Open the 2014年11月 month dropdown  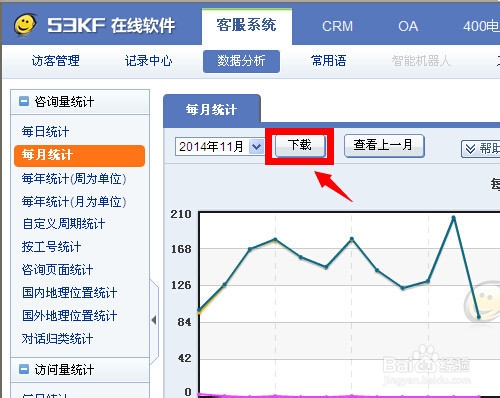tap(256, 146)
